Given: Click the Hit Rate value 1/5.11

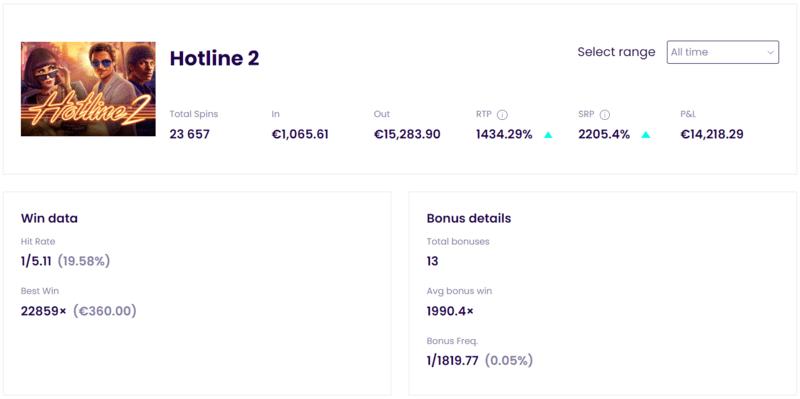Looking at the screenshot, I should coord(36,261).
